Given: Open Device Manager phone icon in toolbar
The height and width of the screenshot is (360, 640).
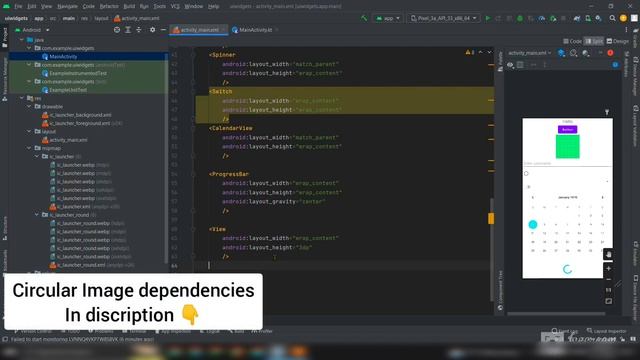Looking at the screenshot, I should tap(588, 18).
